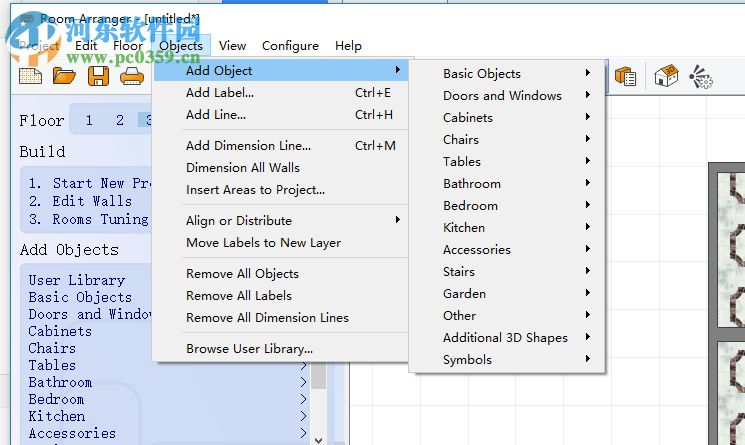745x445 pixels.
Task: Open the Configure menu
Action: tap(290, 46)
